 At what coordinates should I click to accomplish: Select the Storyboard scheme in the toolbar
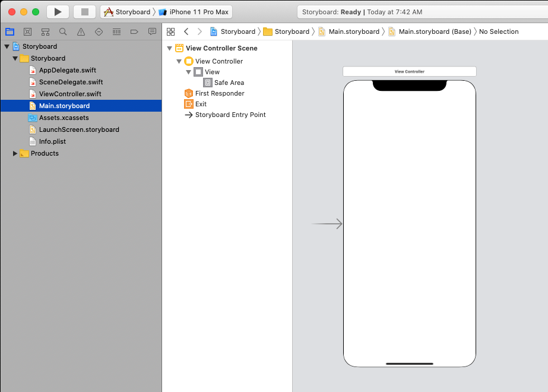127,12
